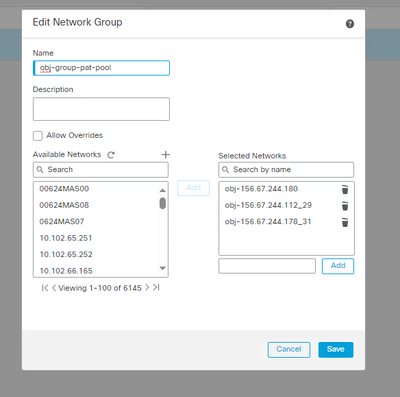Click the plus icon to create network
This screenshot has height=397, width=400.
165,154
